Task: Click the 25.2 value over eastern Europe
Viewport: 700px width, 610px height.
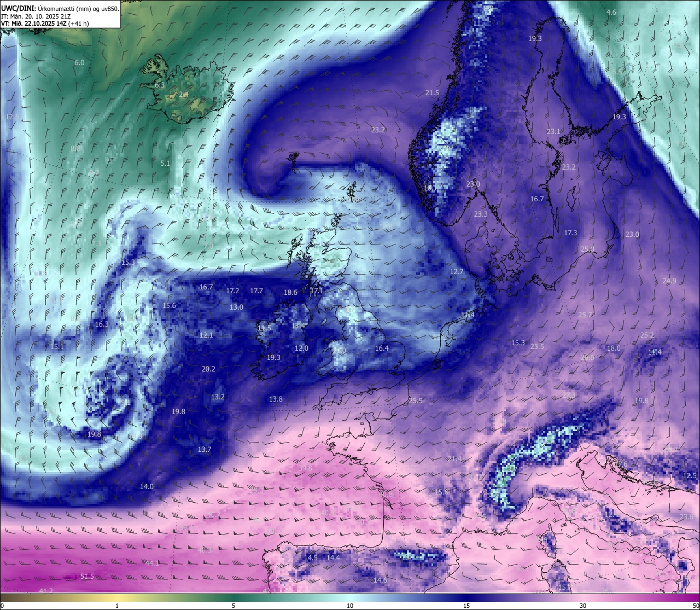Action: (x=647, y=335)
